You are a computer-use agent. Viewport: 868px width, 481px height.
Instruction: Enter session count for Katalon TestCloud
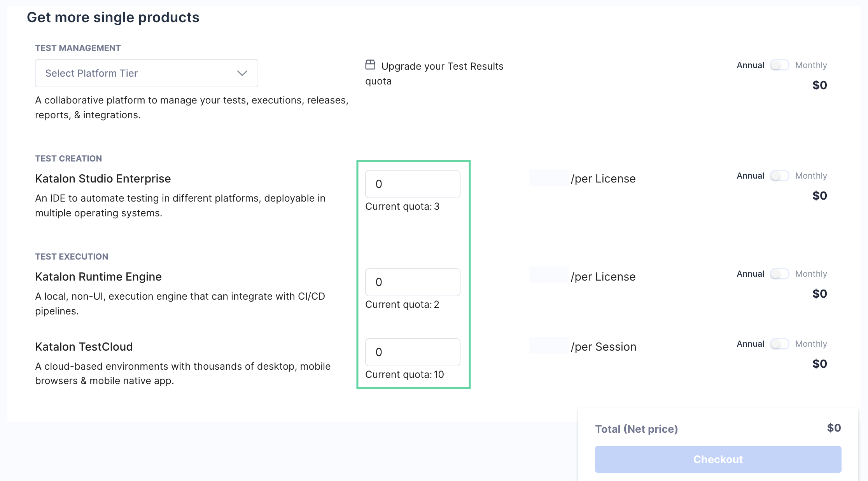(412, 352)
